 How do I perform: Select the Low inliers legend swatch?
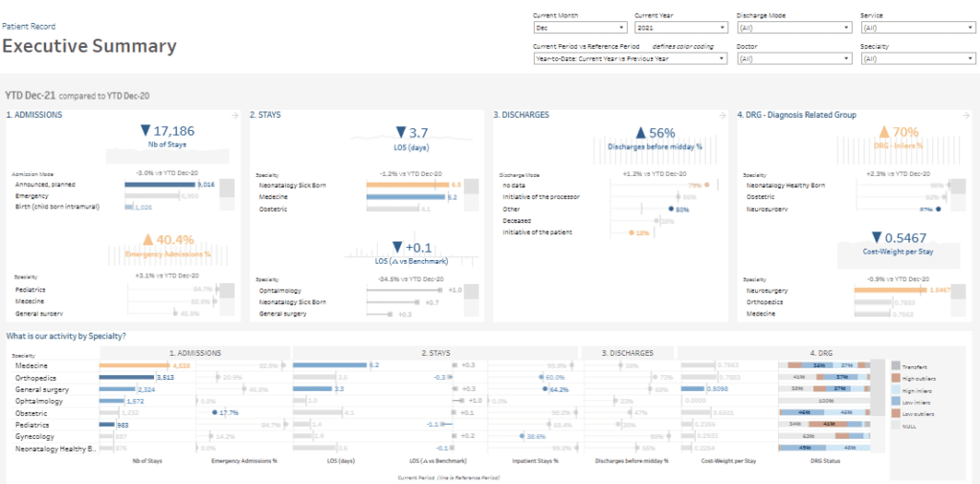pyautogui.click(x=896, y=402)
